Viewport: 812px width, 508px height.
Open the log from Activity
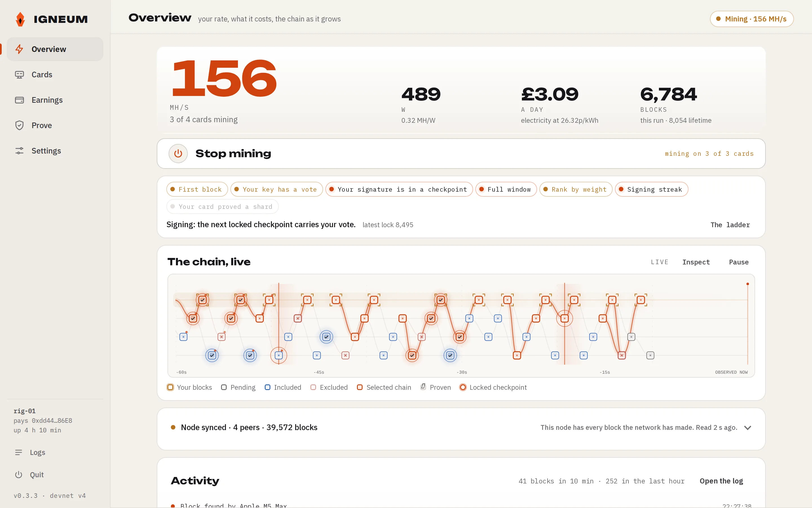pyautogui.click(x=721, y=481)
